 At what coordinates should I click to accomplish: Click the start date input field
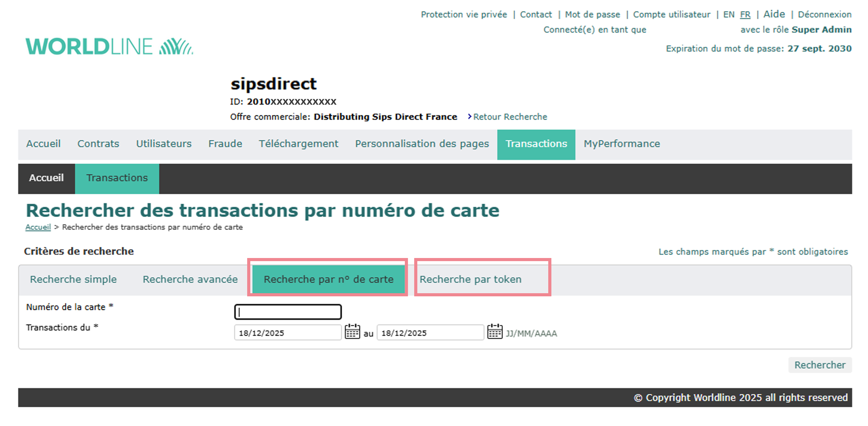[x=288, y=333]
